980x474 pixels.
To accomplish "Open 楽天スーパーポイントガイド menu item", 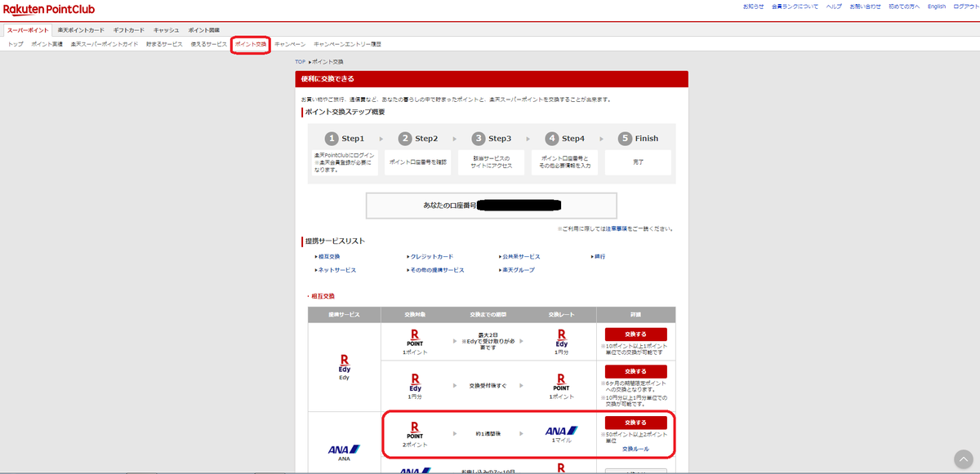I will point(105,44).
